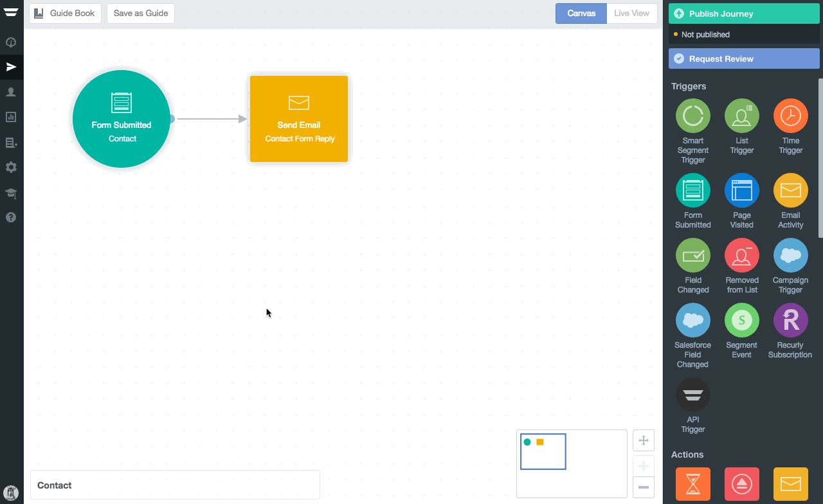
Task: Open Settings gear in the sidebar
Action: (x=11, y=167)
